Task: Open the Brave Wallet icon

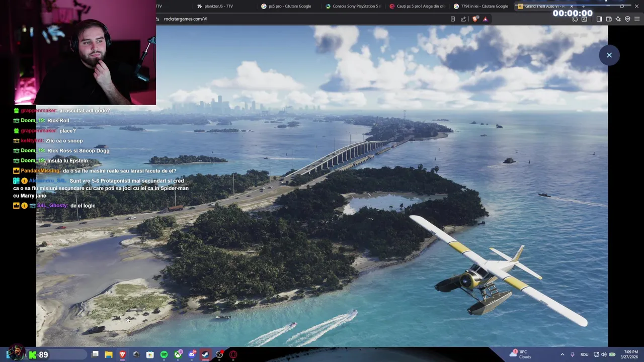Action: coord(609,19)
